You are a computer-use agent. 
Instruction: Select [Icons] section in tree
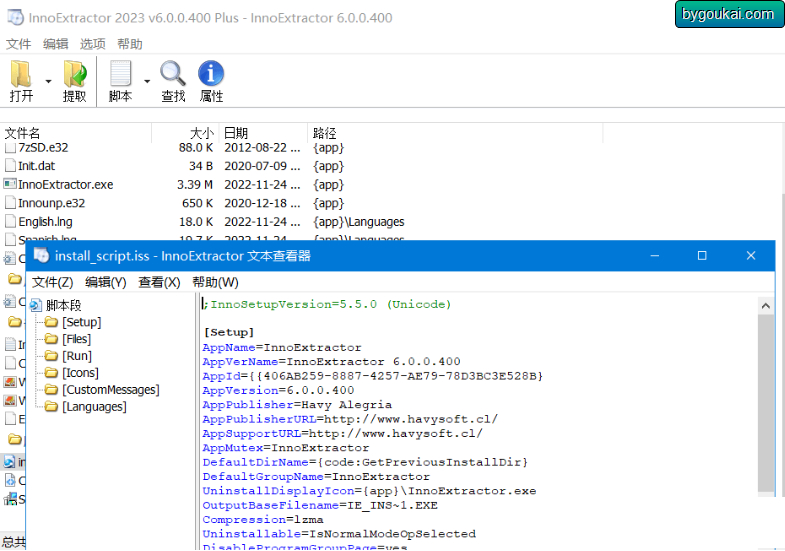pyautogui.click(x=80, y=373)
